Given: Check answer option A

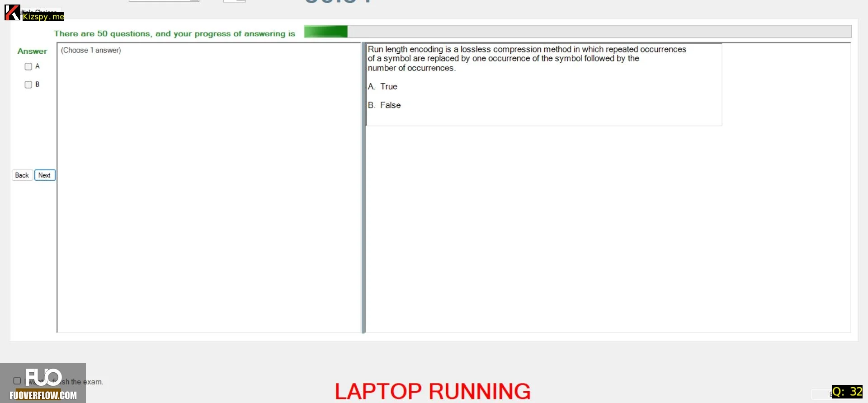Looking at the screenshot, I should pos(28,66).
